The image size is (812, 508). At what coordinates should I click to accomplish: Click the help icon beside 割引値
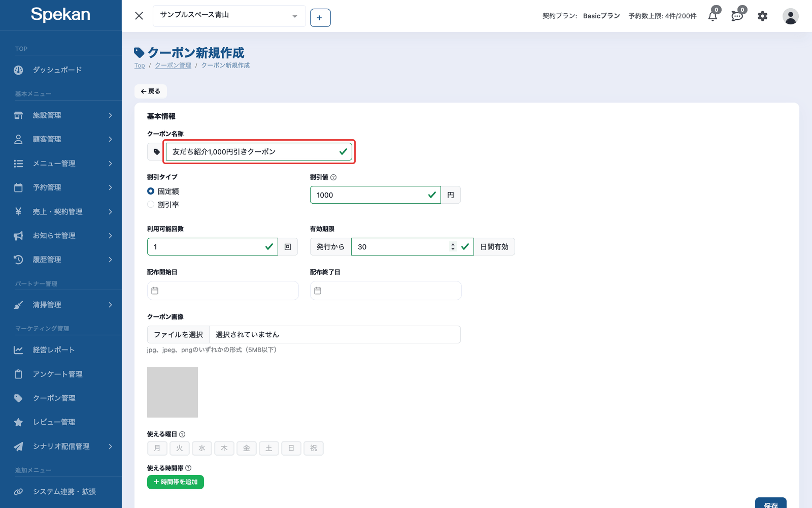tap(333, 177)
